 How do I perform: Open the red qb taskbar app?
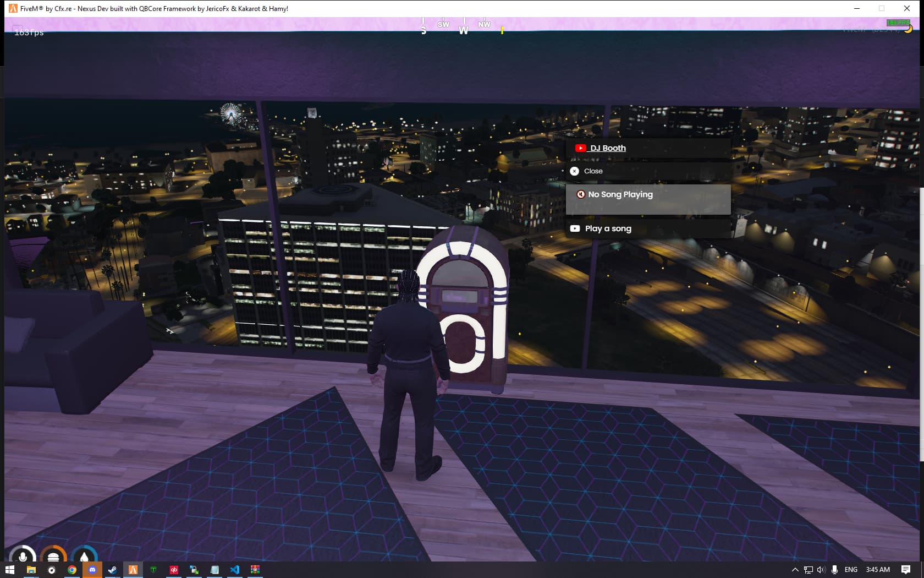coord(174,570)
